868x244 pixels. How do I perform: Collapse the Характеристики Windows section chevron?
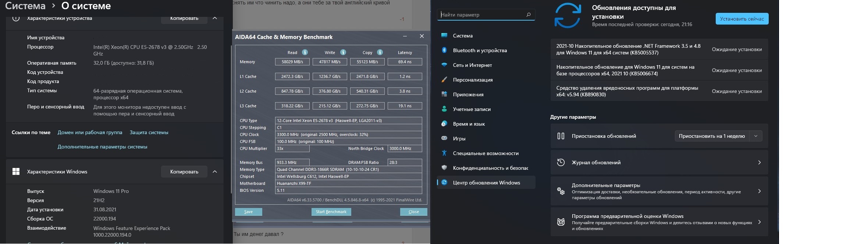point(215,172)
